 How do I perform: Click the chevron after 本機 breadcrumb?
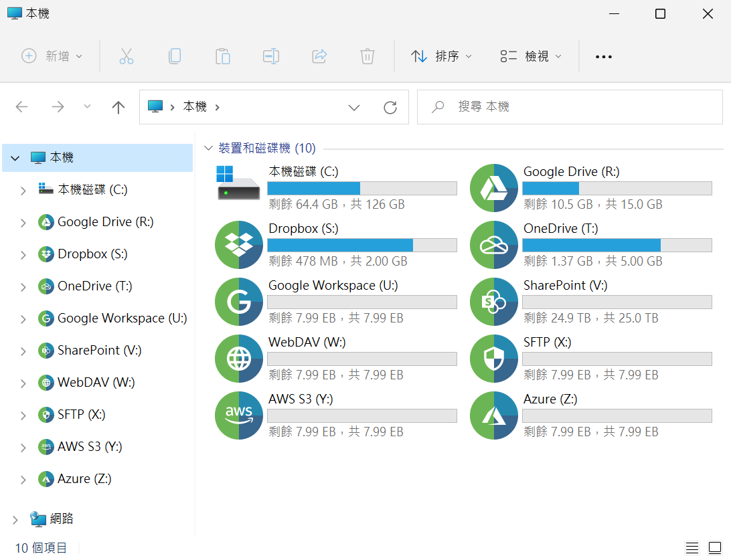point(218,107)
